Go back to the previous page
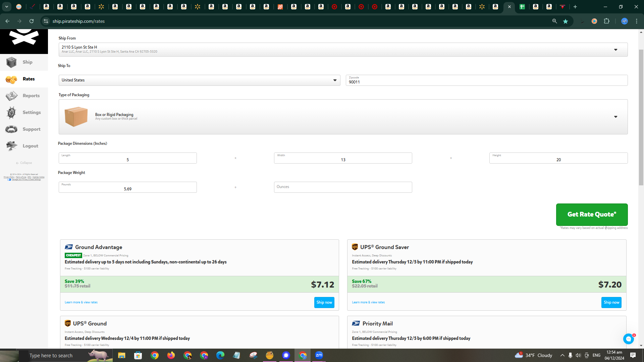Viewport: 644px width, 362px height. tap(7, 21)
